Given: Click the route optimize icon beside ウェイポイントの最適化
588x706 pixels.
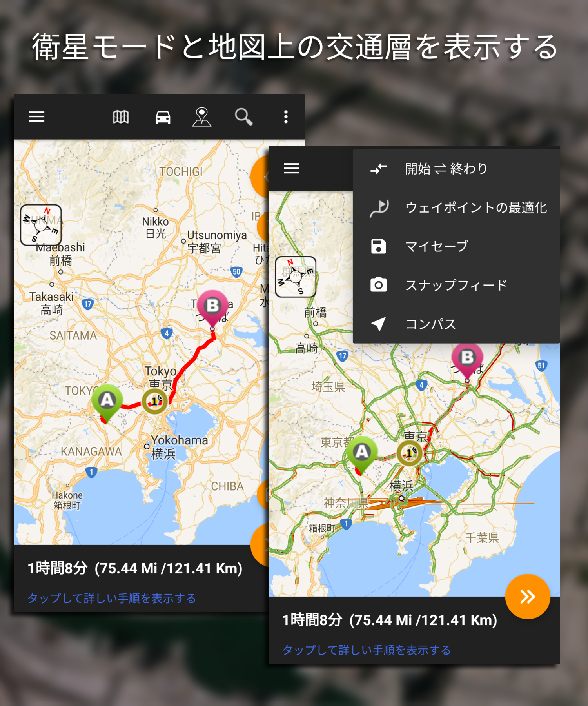Looking at the screenshot, I should click(x=379, y=208).
